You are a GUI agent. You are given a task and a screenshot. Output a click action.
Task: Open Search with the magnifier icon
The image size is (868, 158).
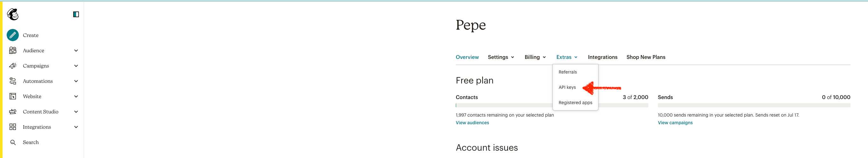click(x=13, y=142)
